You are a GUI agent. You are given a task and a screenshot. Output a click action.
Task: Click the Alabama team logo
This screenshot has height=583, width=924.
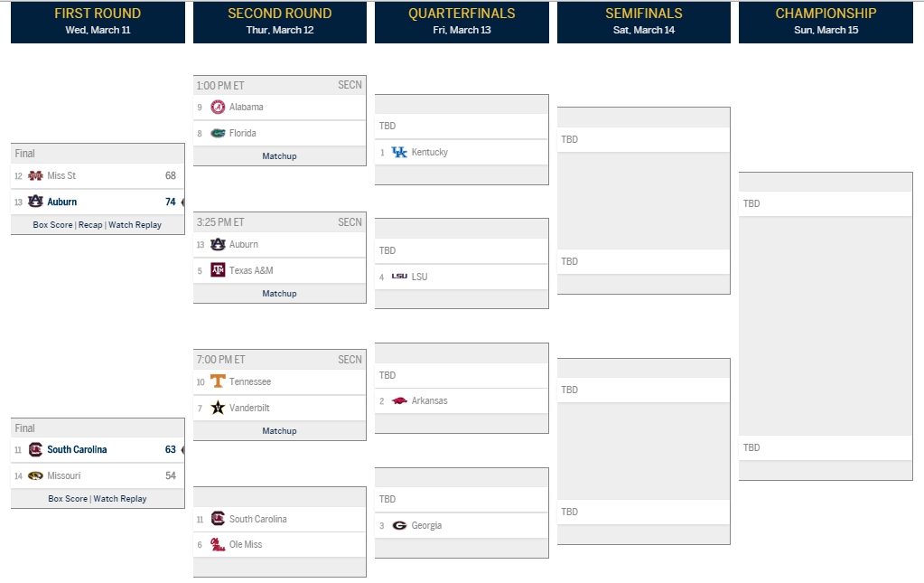[218, 107]
